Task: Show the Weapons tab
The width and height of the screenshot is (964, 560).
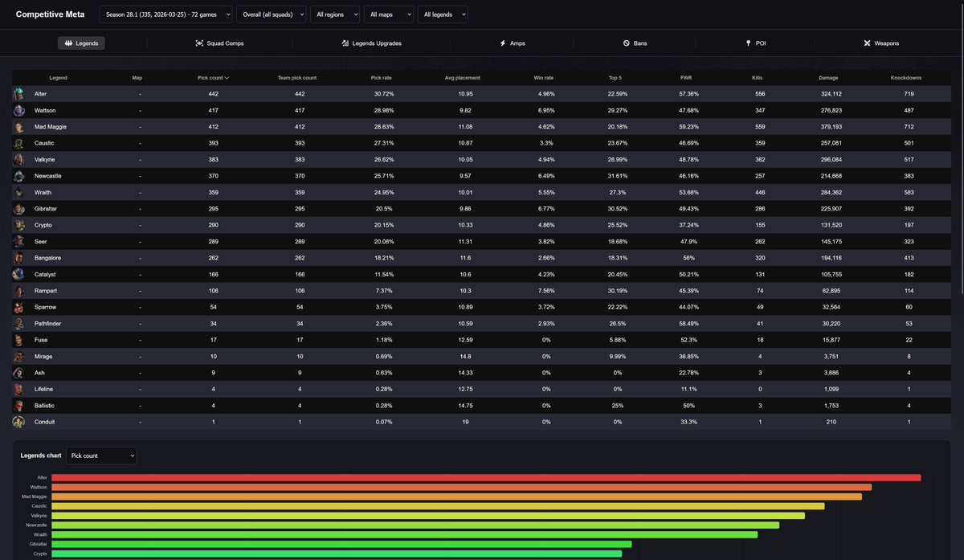Action: (881, 43)
